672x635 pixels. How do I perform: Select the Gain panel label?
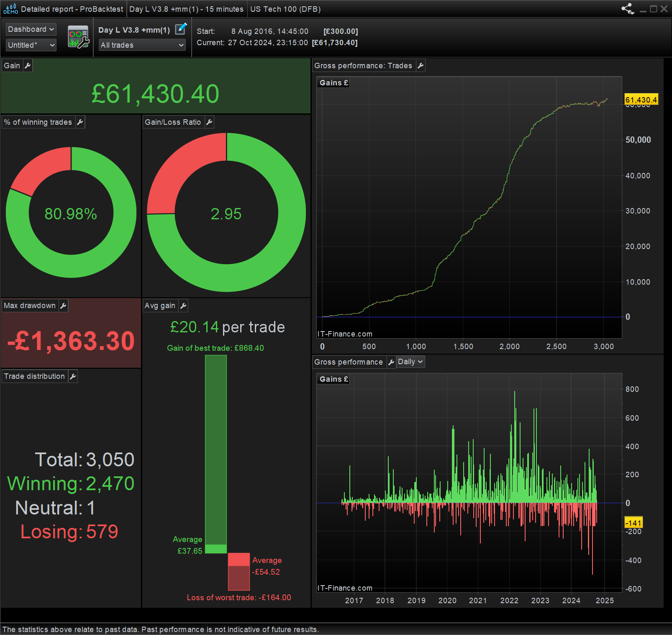(12, 66)
